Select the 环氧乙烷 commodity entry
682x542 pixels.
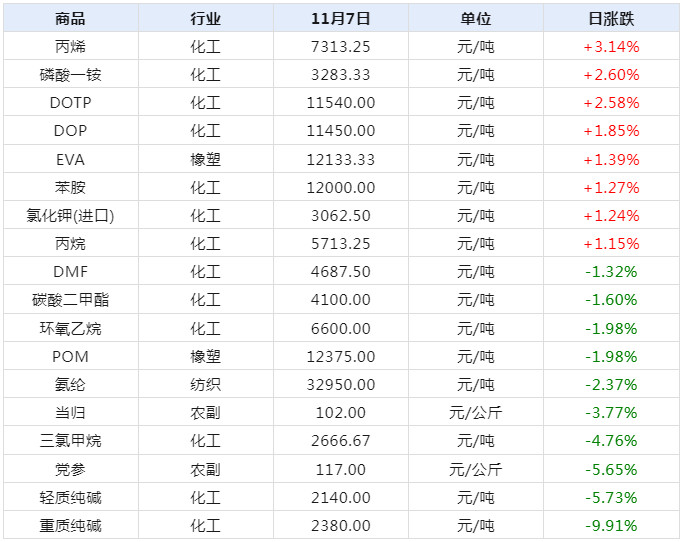pos(70,328)
